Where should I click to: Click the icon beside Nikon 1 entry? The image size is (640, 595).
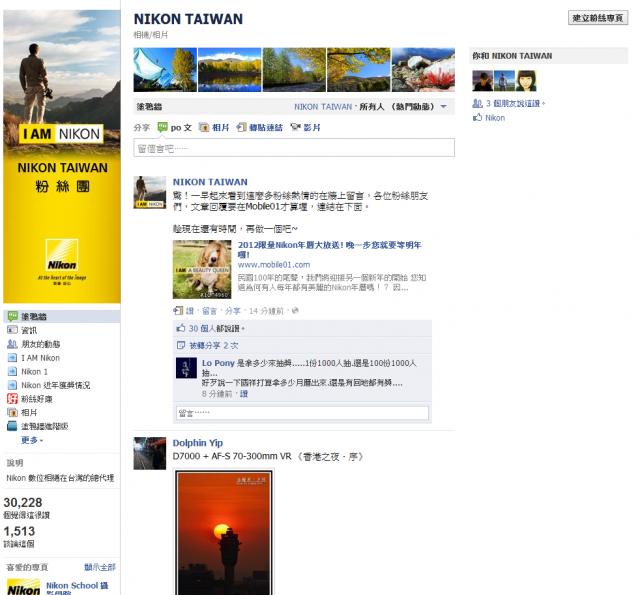[x=12, y=371]
